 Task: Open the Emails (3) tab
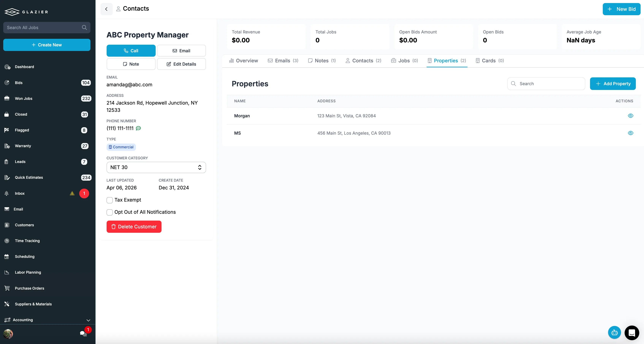283,61
